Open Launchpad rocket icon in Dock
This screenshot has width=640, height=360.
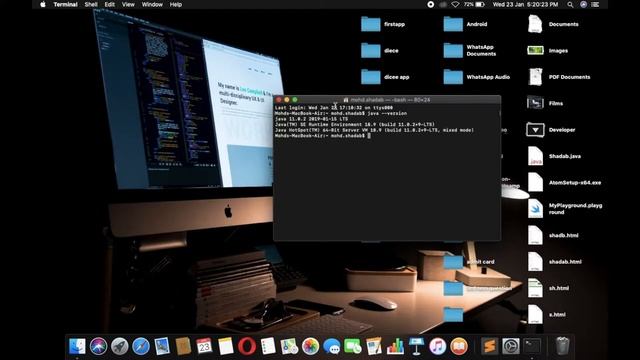click(x=120, y=346)
